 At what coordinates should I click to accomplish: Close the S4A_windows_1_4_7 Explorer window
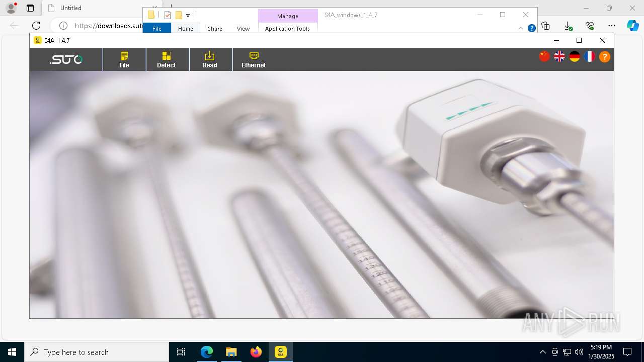point(526,15)
